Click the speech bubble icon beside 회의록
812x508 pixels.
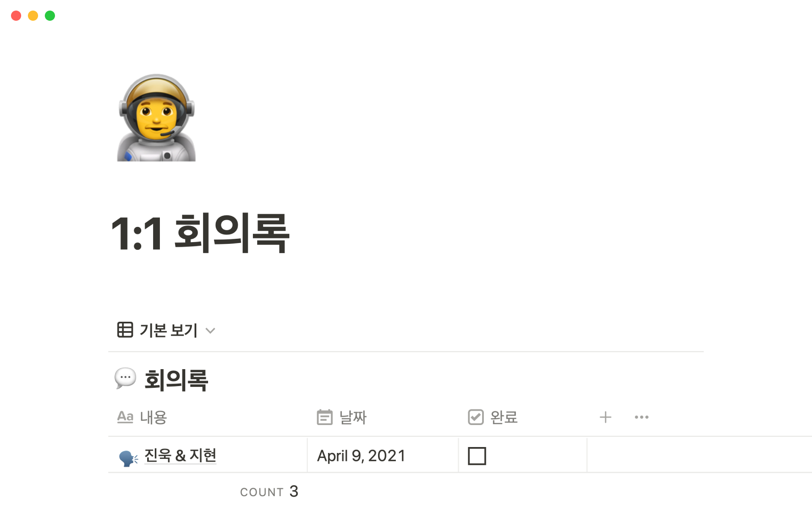pos(125,378)
